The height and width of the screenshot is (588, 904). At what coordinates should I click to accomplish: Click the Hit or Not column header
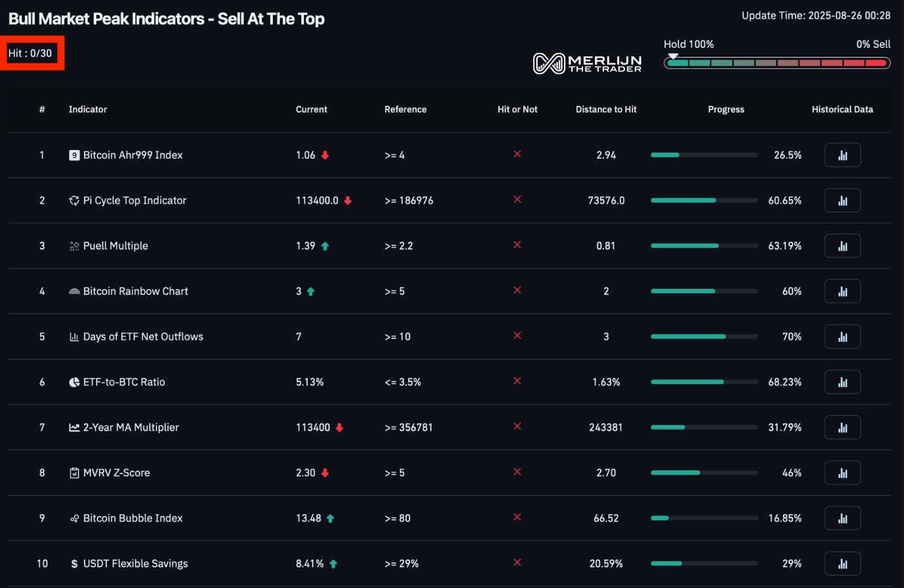518,109
